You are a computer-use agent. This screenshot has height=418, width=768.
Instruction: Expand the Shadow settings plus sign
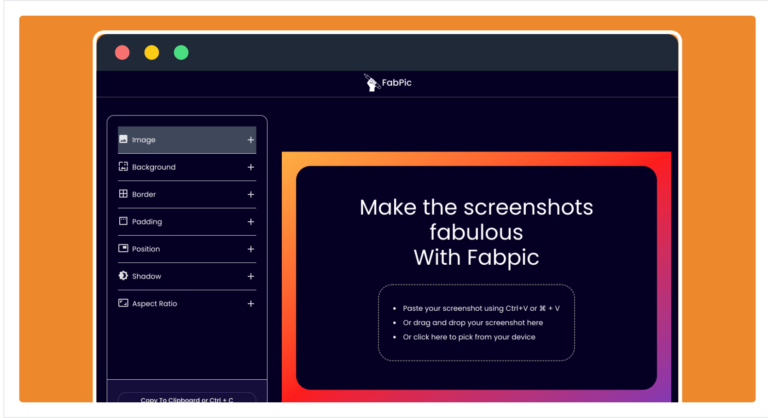click(251, 276)
